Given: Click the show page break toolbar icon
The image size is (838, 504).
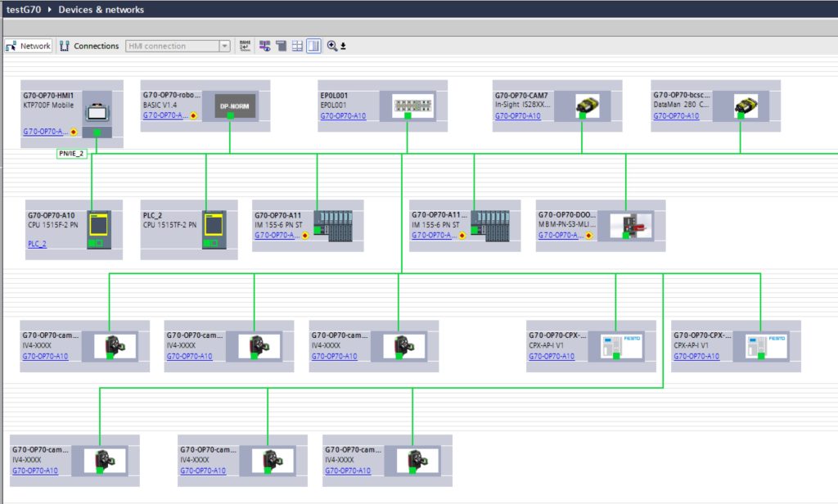Looking at the screenshot, I should tap(281, 46).
